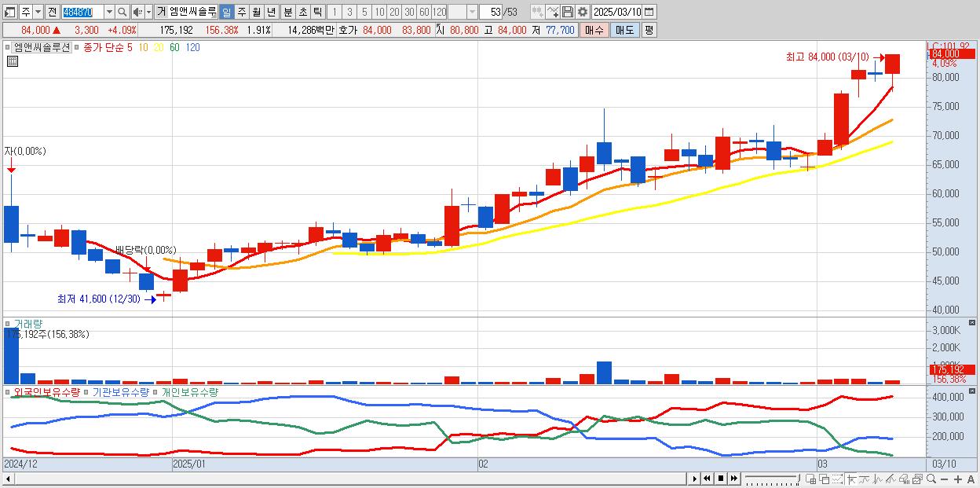Select the 월 monthly period button
This screenshot has height=488, width=980.
[x=256, y=12]
